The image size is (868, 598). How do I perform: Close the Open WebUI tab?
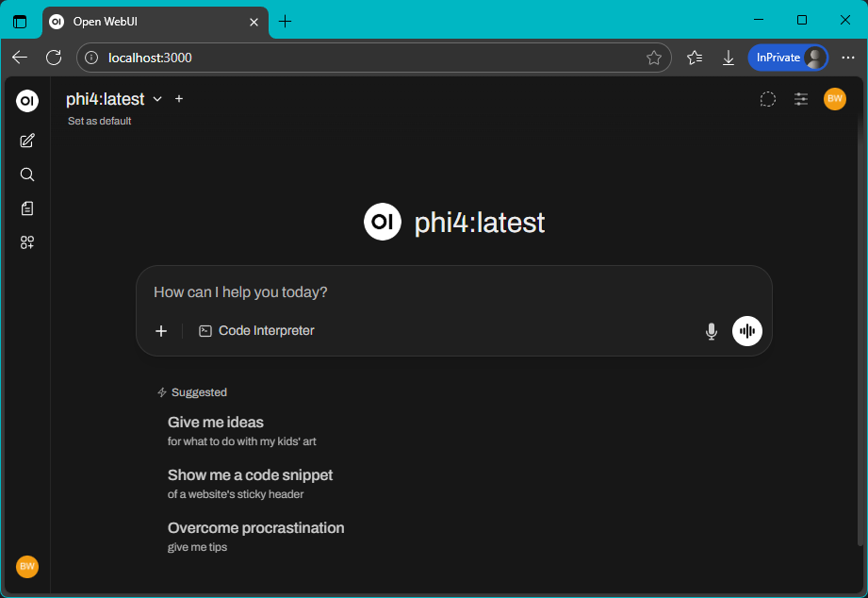tap(254, 23)
